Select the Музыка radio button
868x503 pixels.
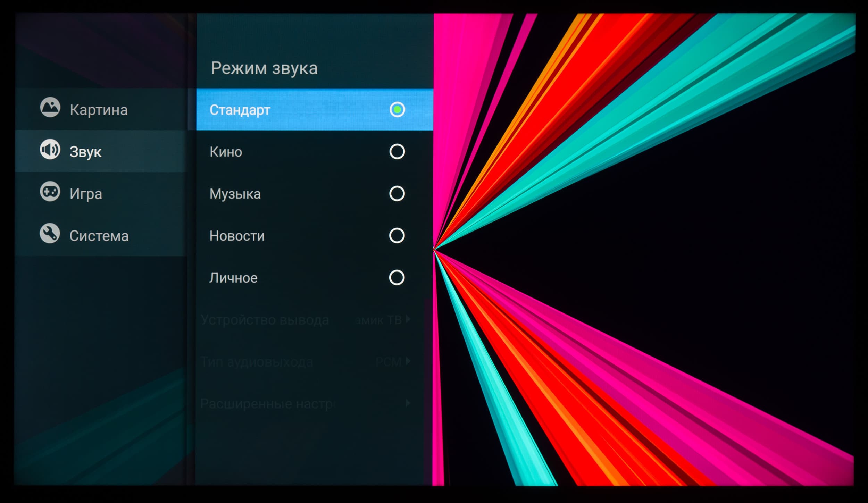pyautogui.click(x=397, y=194)
